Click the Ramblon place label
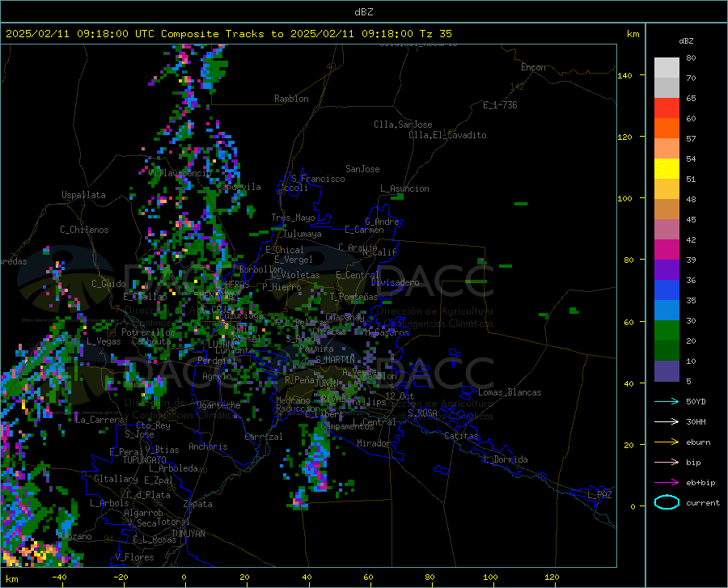728x588 pixels. coord(291,99)
